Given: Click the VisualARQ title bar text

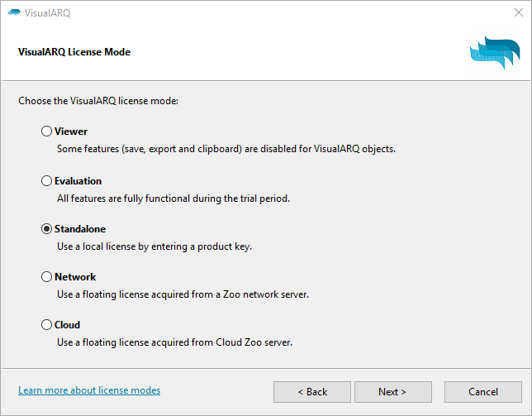Looking at the screenshot, I should click(48, 12).
